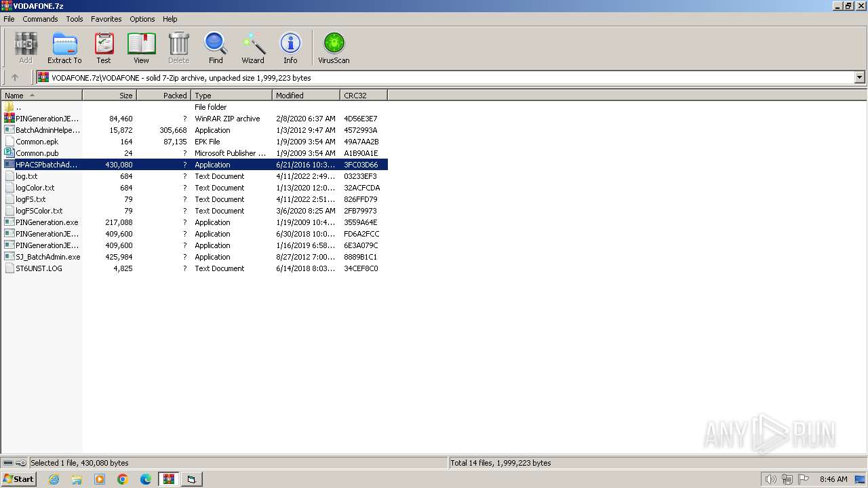Select logFS.txt file
Viewport: 868px width, 488px height.
coord(195,199)
